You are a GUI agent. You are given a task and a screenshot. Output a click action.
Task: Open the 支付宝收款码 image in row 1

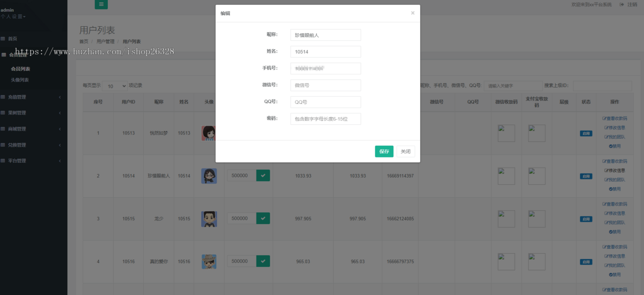coord(537,133)
